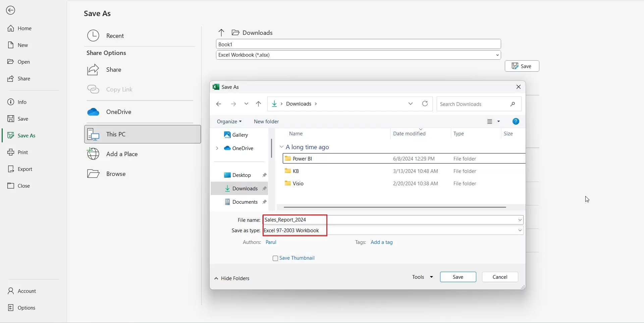Open the backstage file type dropdown
The width and height of the screenshot is (644, 323).
click(x=497, y=55)
